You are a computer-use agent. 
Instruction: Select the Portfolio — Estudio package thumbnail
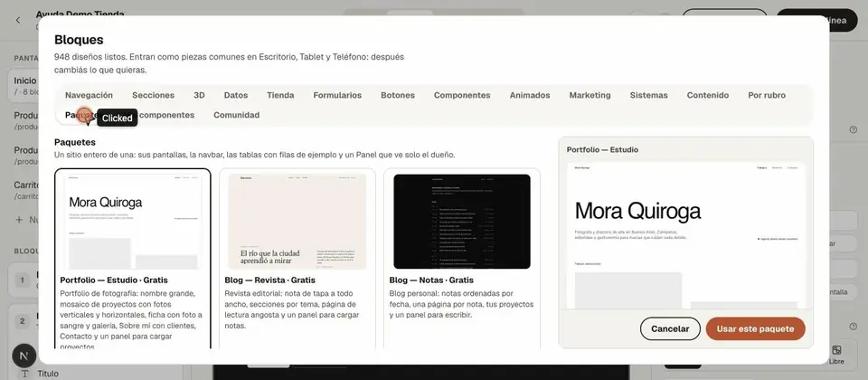click(x=133, y=222)
